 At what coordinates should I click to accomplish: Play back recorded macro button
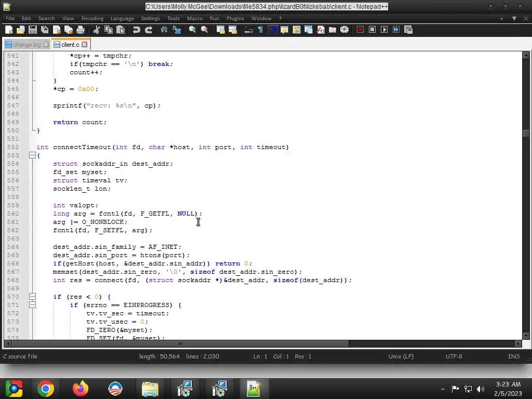click(x=384, y=30)
